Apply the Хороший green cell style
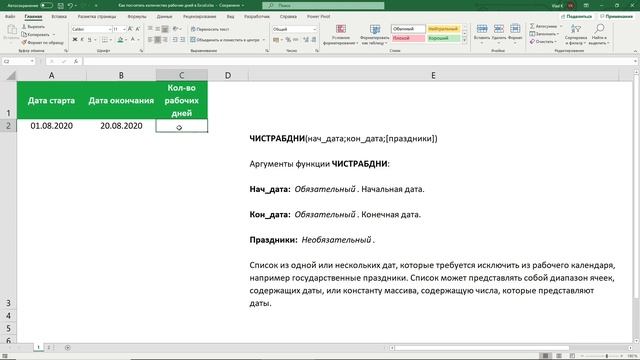 coord(444,38)
